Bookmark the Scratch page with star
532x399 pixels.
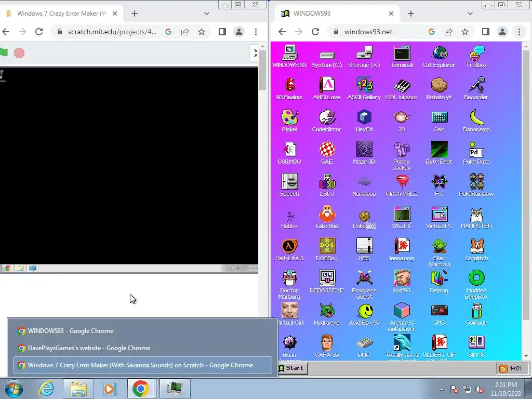coord(202,32)
